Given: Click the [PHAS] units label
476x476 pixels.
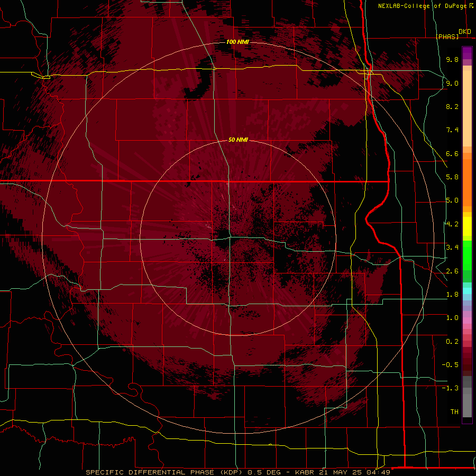Looking at the screenshot, I should tap(447, 36).
